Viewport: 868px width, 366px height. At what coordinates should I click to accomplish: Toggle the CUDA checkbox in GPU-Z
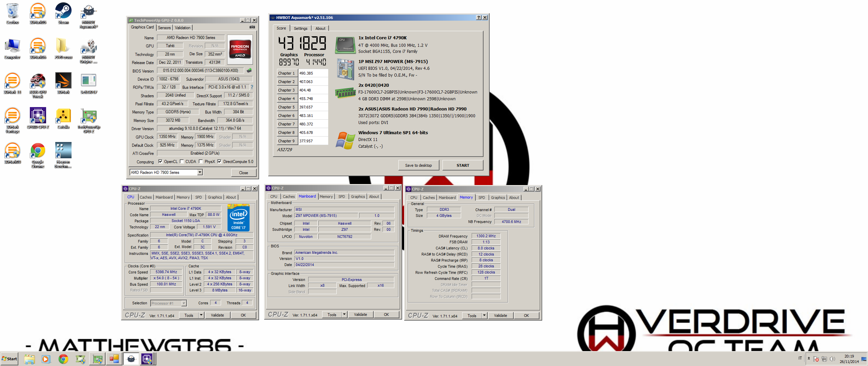182,162
